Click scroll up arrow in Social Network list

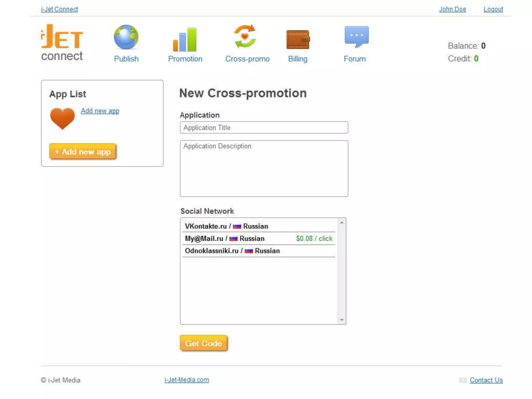pyautogui.click(x=342, y=223)
